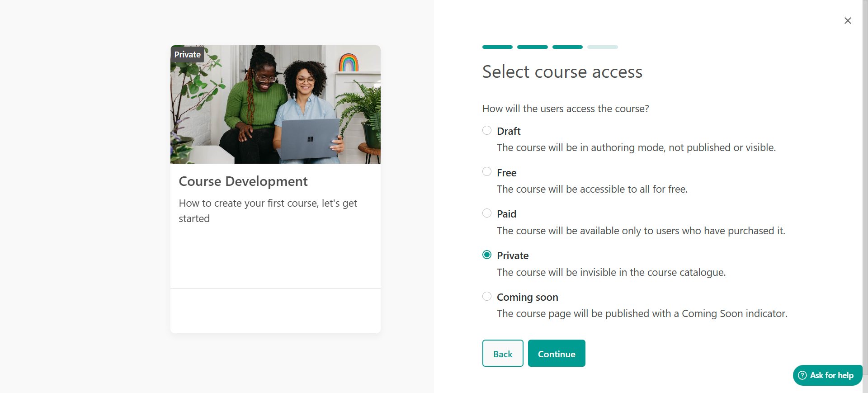Close the course access dialog

point(848,21)
